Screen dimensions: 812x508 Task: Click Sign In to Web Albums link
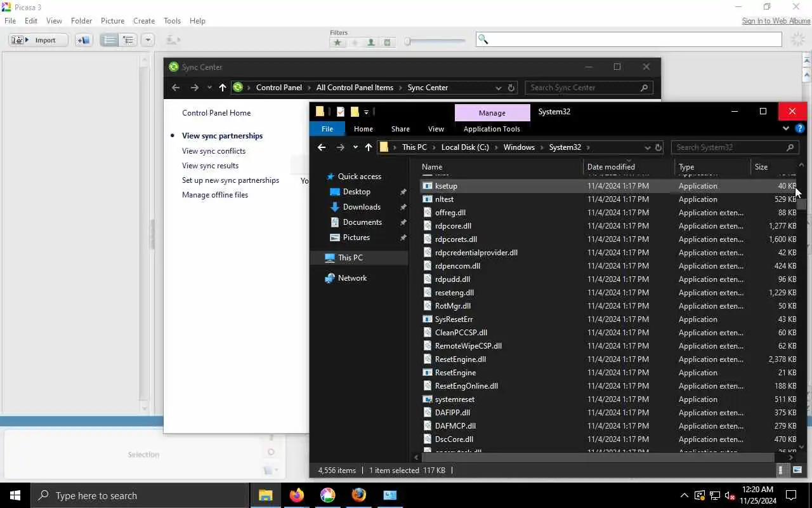pos(776,21)
